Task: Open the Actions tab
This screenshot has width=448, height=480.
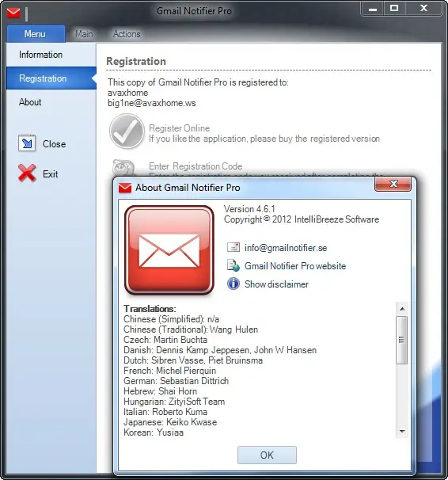Action: (x=127, y=34)
